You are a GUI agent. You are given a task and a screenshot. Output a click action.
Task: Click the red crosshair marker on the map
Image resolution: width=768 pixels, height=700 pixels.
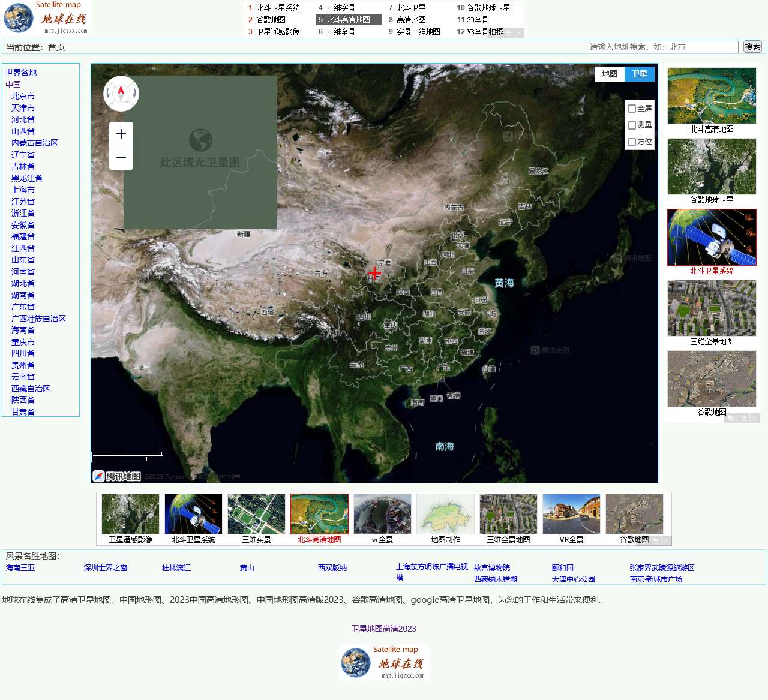374,273
